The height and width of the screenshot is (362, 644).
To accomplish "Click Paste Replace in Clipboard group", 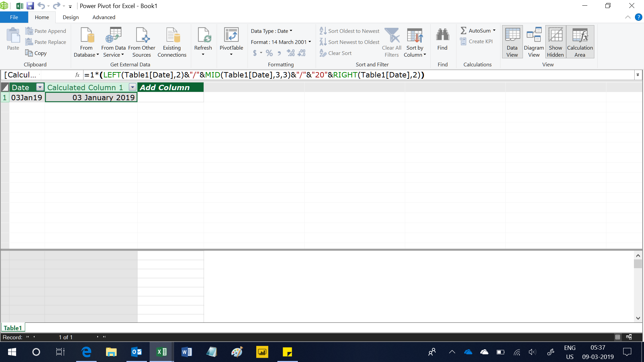I will click(46, 42).
